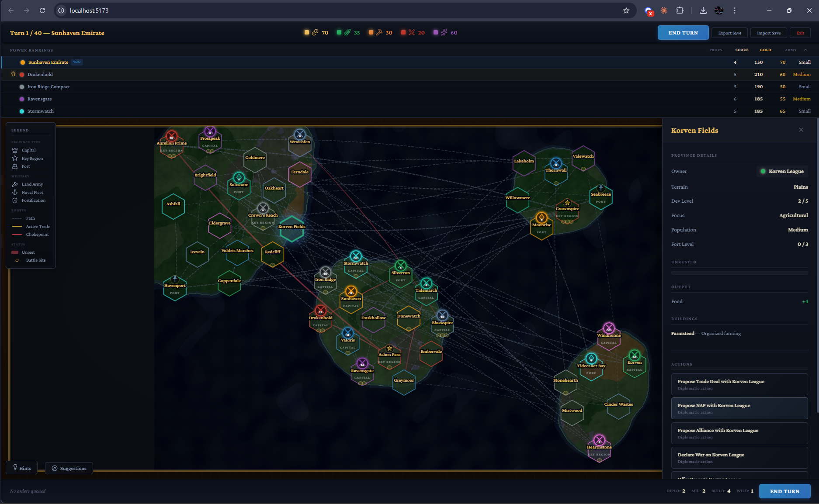
Task: Click the Windholme capital army icon
Action: [x=609, y=328]
